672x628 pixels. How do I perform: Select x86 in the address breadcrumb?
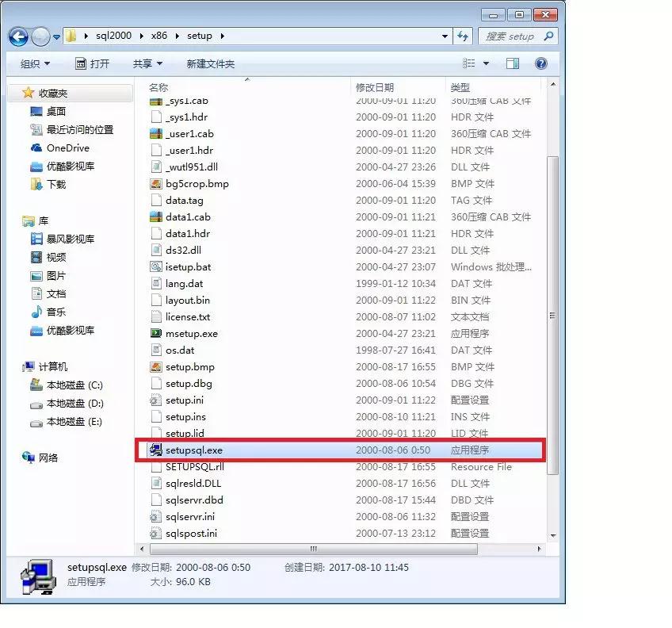point(159,36)
